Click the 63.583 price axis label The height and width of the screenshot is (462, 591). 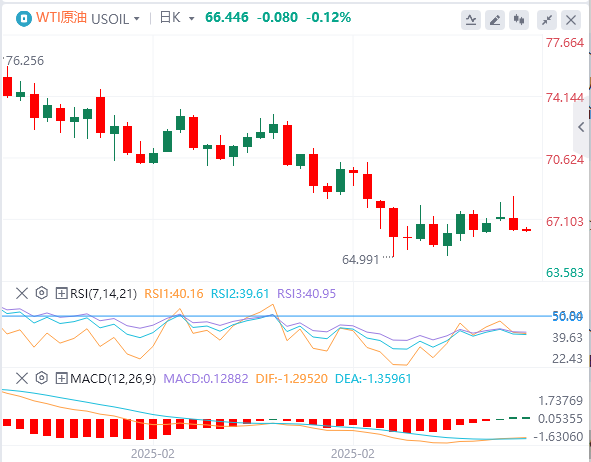[x=565, y=272]
